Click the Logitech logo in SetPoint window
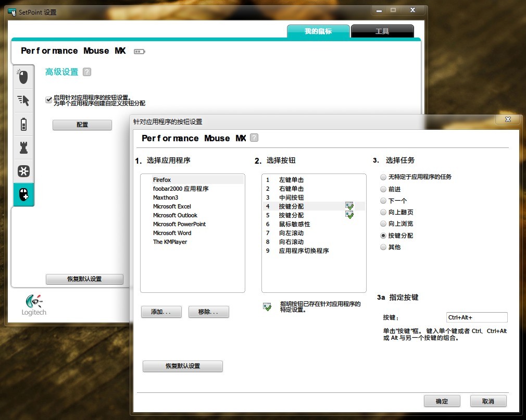The image size is (526, 420). point(33,305)
